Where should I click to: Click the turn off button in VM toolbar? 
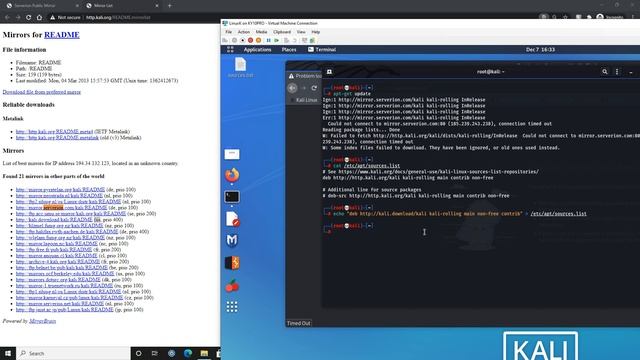point(242,40)
